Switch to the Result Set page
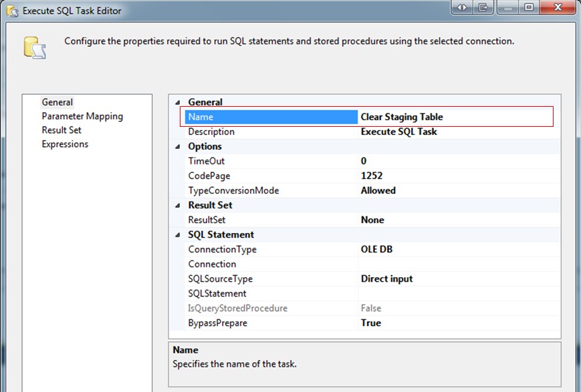Viewport: 581px width, 392px height. tap(62, 130)
